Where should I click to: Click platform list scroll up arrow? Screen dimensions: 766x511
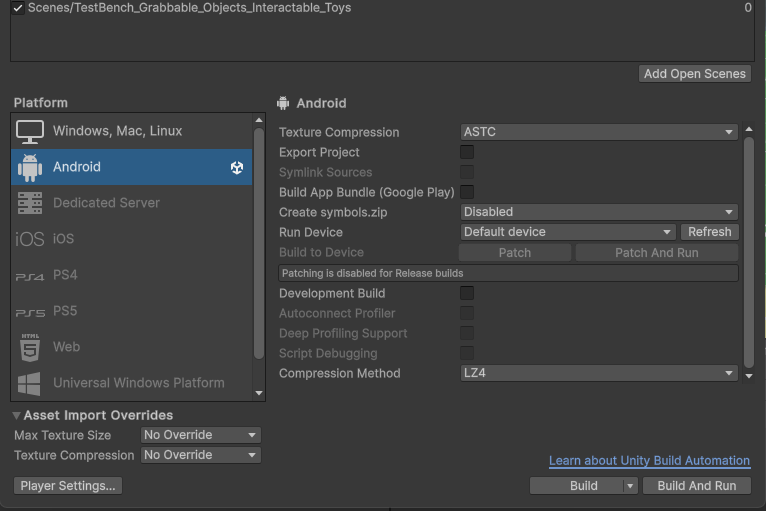(259, 120)
